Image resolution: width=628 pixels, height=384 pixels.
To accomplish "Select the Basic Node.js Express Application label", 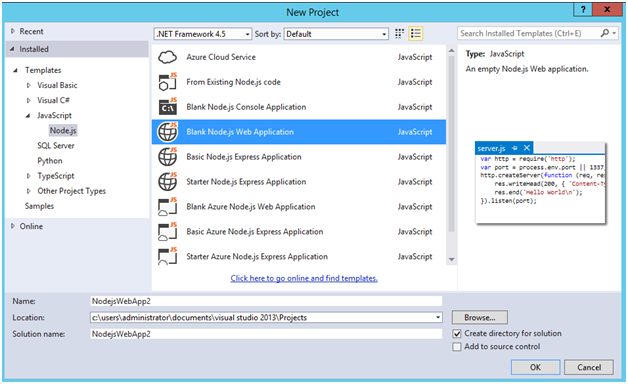I will [x=244, y=157].
